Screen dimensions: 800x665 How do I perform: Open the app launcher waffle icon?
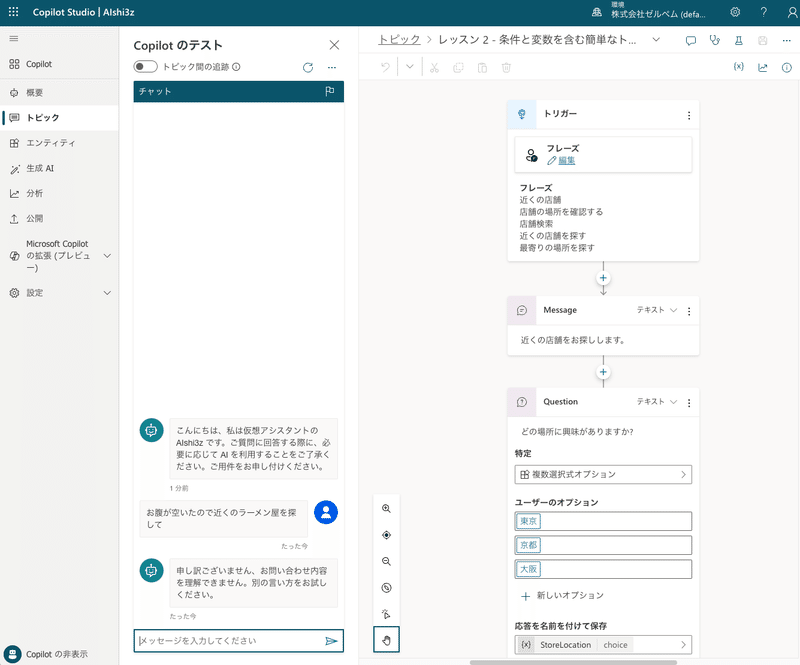pyautogui.click(x=14, y=12)
